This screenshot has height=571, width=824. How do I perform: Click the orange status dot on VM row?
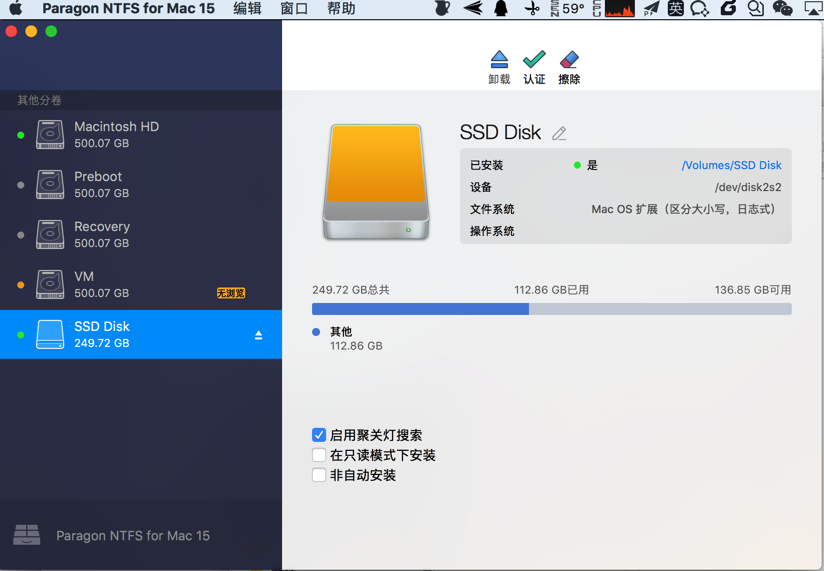coord(20,285)
